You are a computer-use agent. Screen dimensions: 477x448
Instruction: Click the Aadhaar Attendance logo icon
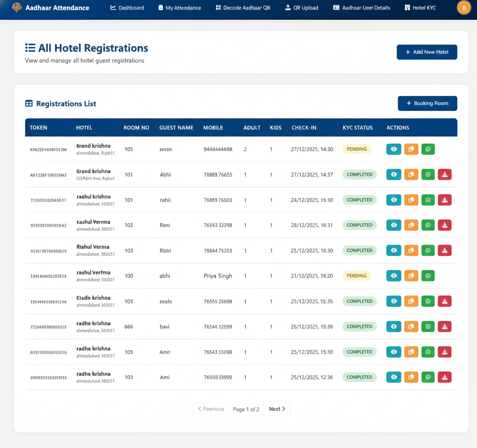click(x=17, y=7)
